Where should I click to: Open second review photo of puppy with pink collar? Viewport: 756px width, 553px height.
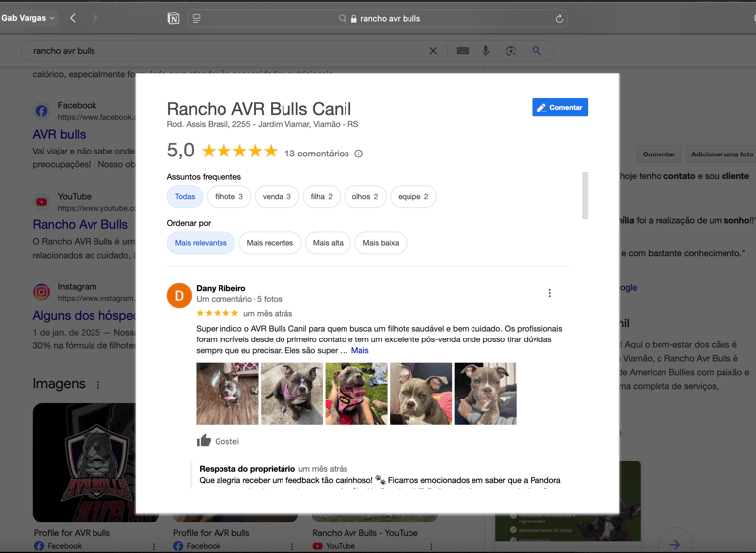pyautogui.click(x=291, y=394)
